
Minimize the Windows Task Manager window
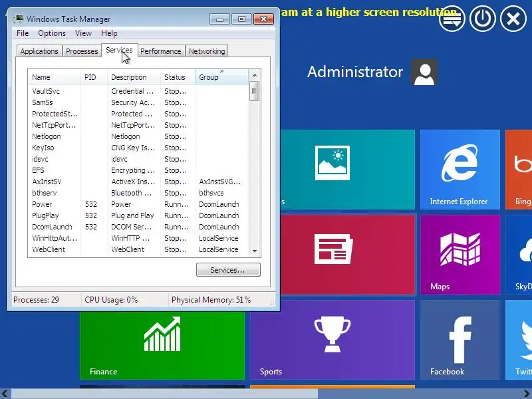coord(219,19)
